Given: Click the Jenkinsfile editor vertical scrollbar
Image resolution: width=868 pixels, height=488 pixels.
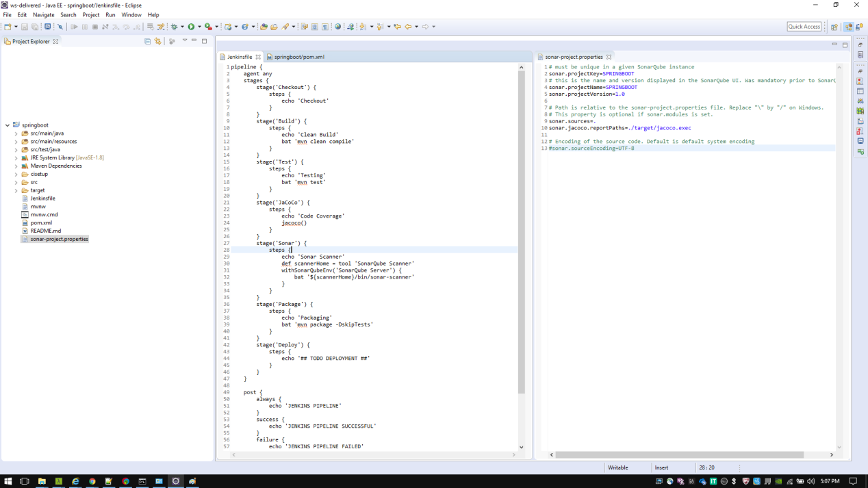Looking at the screenshot, I should point(521,233).
